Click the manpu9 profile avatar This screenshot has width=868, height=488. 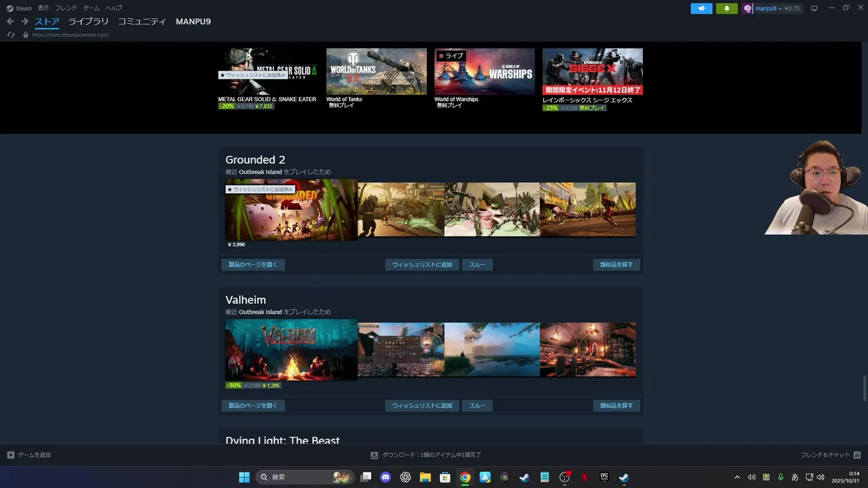point(748,8)
